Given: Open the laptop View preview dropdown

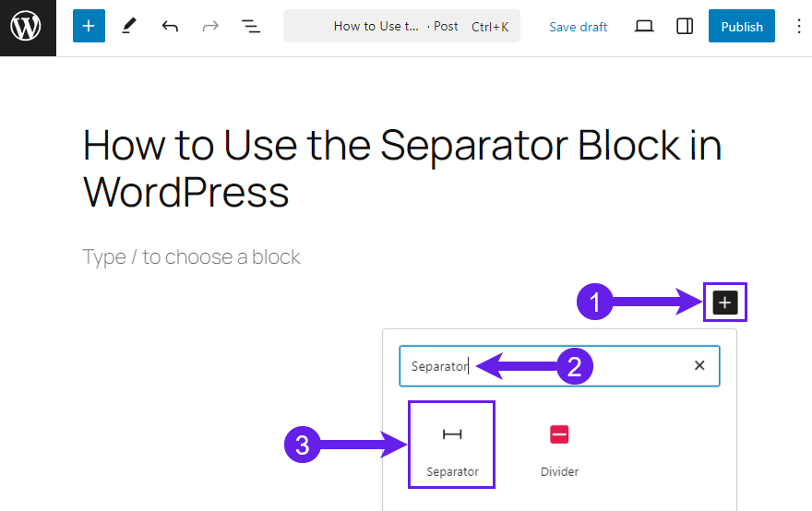Looking at the screenshot, I should 644,26.
